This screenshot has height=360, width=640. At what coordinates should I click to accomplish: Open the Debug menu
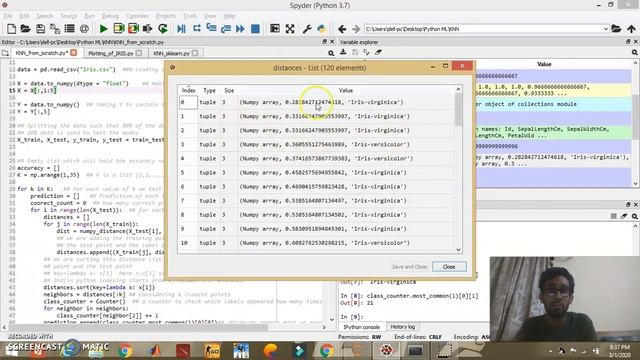coord(110,16)
